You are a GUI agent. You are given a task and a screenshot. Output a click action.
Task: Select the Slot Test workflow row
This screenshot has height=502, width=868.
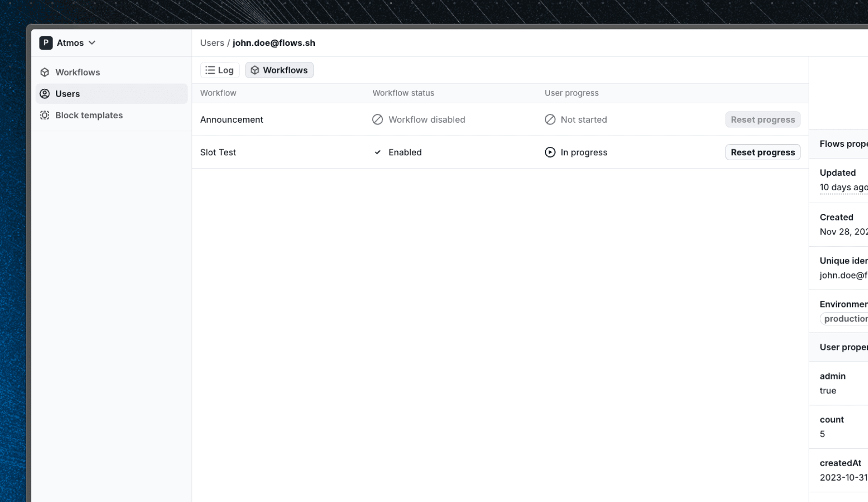[218, 152]
